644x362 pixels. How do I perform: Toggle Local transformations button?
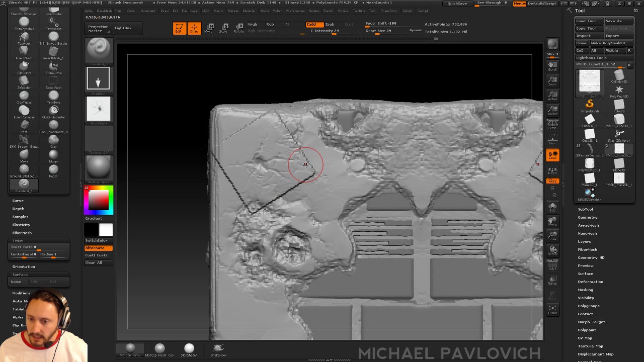pos(552,155)
